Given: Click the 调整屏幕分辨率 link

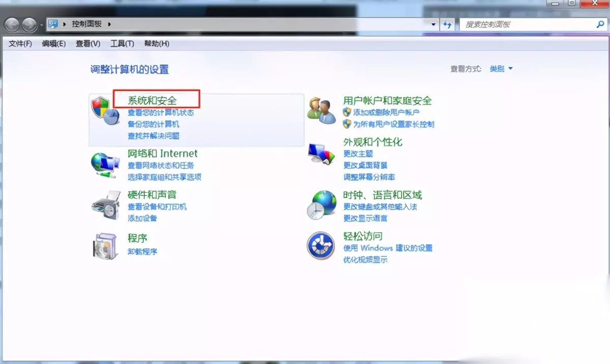Looking at the screenshot, I should coord(370,177).
